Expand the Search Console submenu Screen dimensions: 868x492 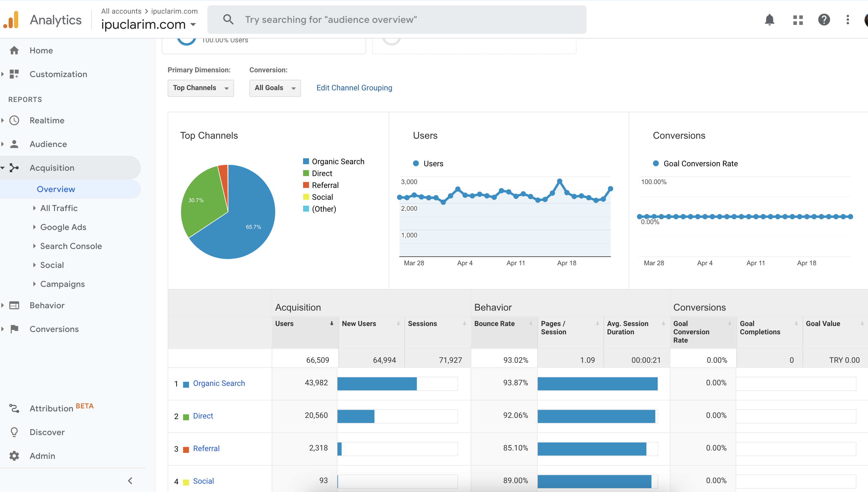pyautogui.click(x=34, y=246)
